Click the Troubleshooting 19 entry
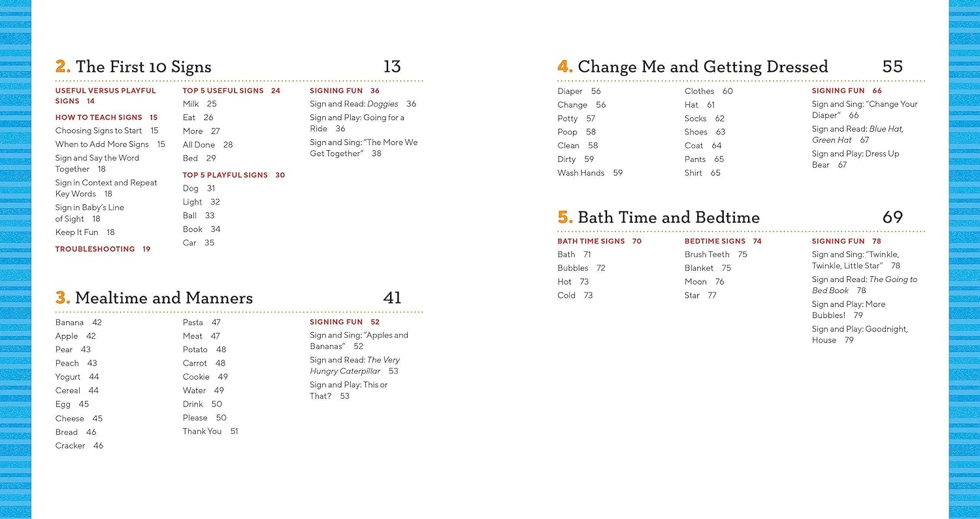980x519 pixels. (x=103, y=249)
